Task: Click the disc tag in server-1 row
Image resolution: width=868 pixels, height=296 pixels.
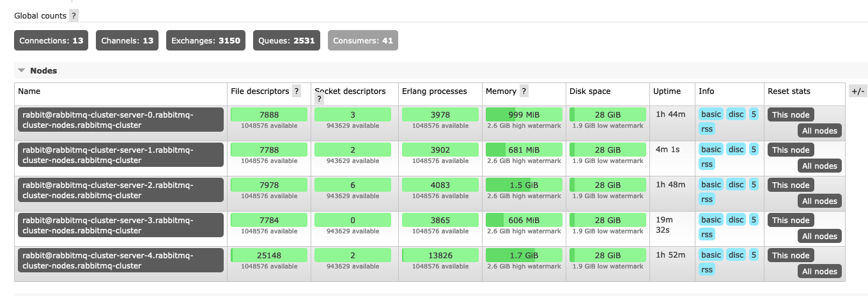Action: click(x=736, y=150)
